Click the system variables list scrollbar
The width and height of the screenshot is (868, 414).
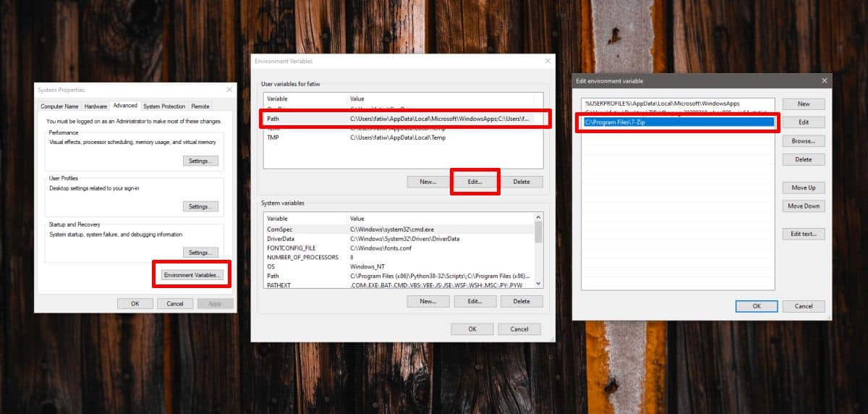tap(539, 250)
